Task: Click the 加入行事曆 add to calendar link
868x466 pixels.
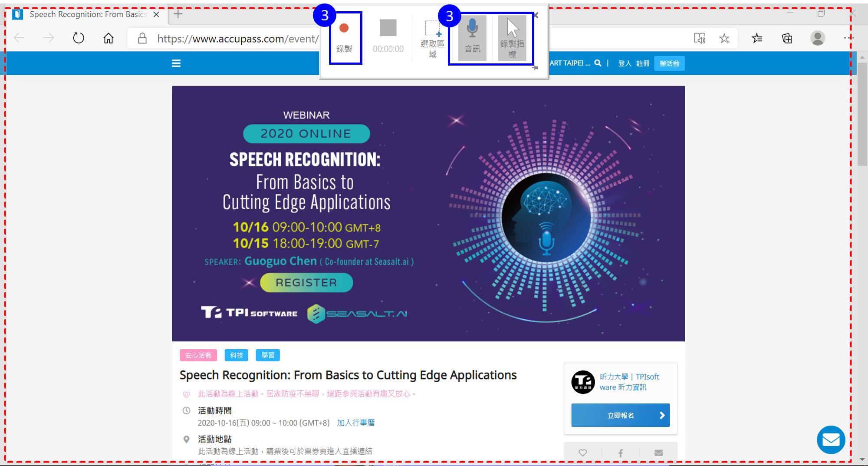Action: point(356,423)
